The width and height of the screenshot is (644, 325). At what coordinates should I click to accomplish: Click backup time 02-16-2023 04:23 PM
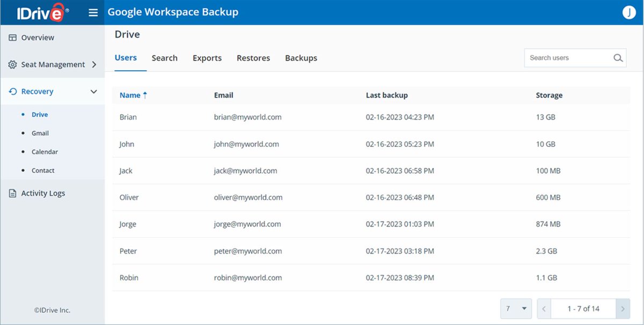pos(400,117)
